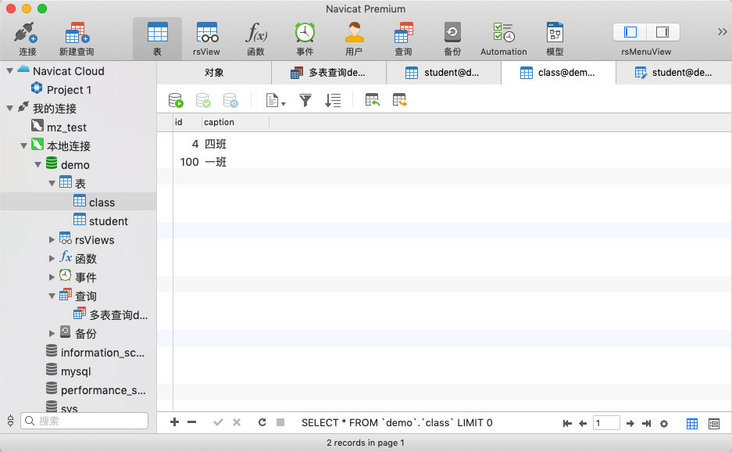Go to previous page arrow
Image resolution: width=732 pixels, height=452 pixels.
pyautogui.click(x=583, y=424)
